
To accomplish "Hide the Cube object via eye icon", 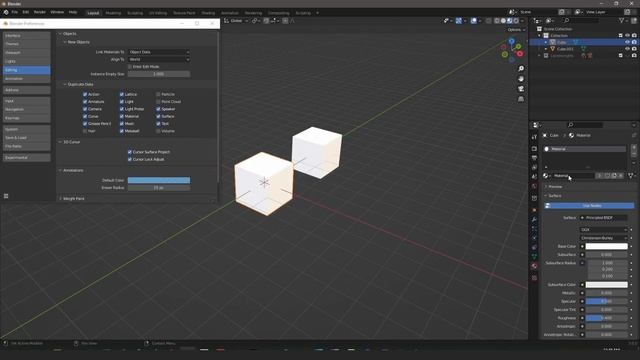I will click(627, 42).
